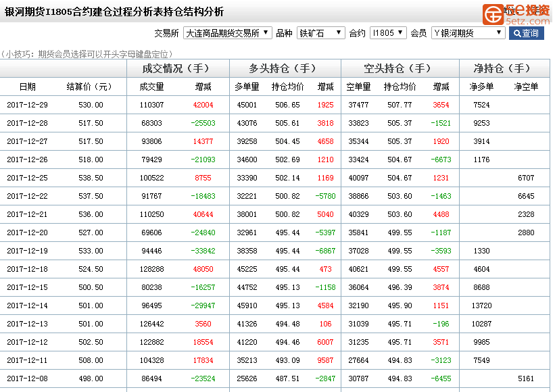The width and height of the screenshot is (555, 392).
Task: Click the 结算价（元） column header
Action: pyautogui.click(x=89, y=87)
